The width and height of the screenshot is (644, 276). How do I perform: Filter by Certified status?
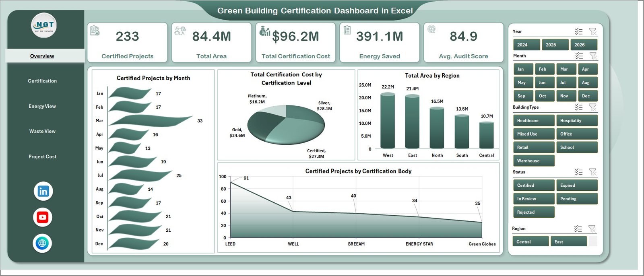click(534, 185)
